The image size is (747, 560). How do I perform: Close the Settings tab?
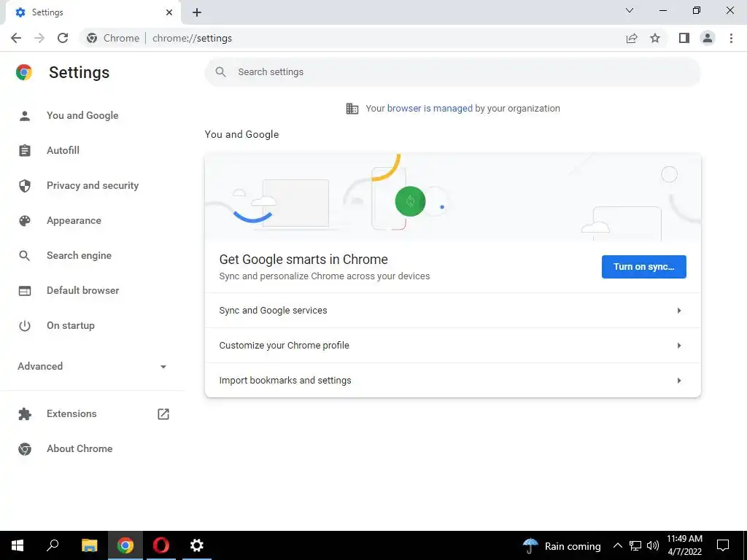tap(169, 12)
